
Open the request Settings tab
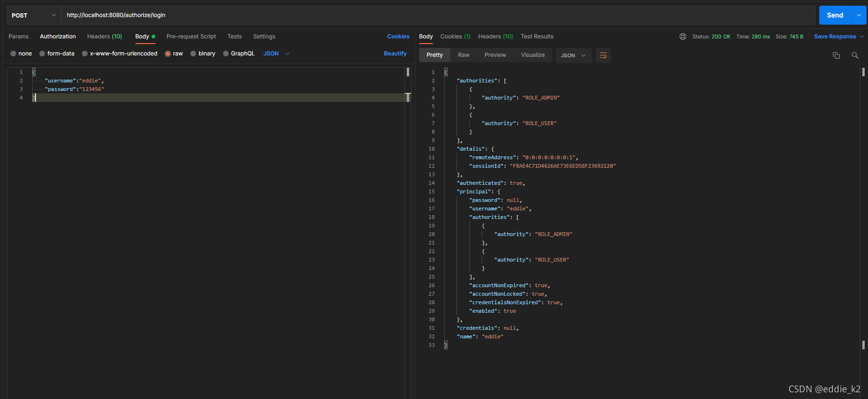pos(264,36)
